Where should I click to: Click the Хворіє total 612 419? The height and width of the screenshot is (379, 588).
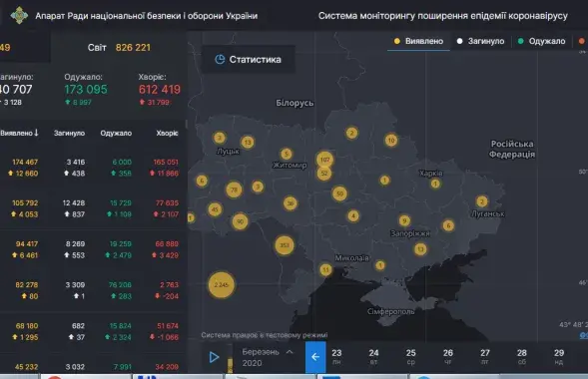[160, 89]
